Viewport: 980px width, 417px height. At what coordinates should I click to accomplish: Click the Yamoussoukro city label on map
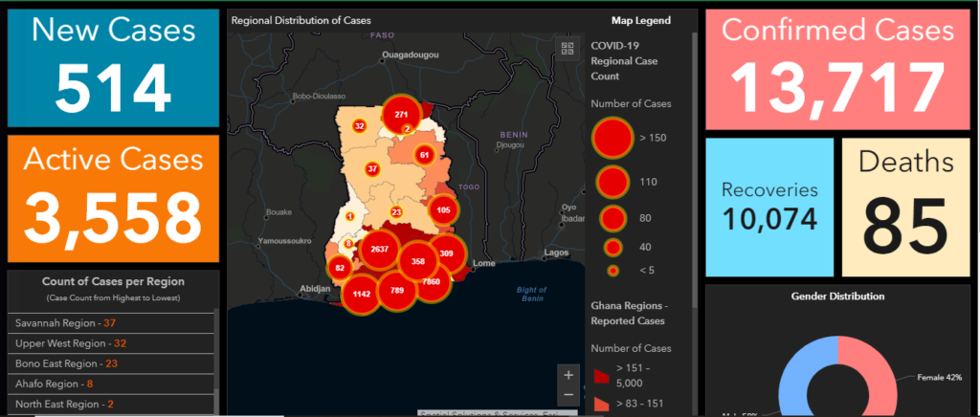[x=285, y=240]
